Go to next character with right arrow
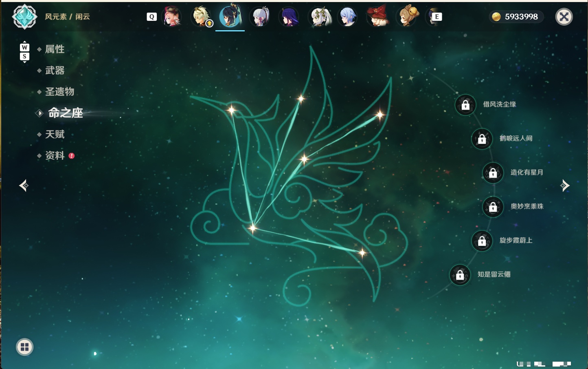 565,186
